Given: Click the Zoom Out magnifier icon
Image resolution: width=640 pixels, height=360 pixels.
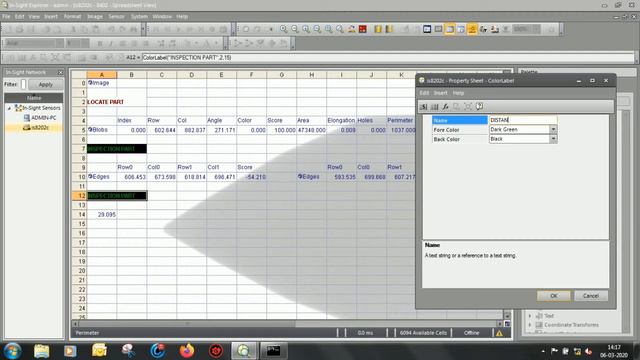Looking at the screenshot, I should pyautogui.click(x=295, y=29).
